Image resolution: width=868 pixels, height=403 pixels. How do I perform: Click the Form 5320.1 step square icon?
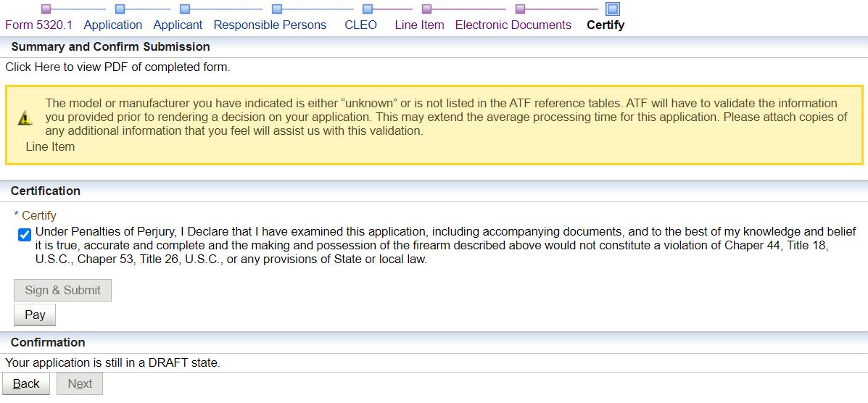(46, 9)
